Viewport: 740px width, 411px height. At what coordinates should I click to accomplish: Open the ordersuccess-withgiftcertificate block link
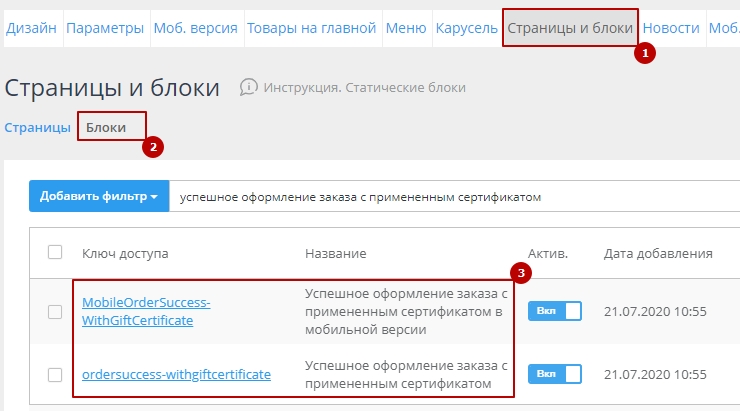176,374
